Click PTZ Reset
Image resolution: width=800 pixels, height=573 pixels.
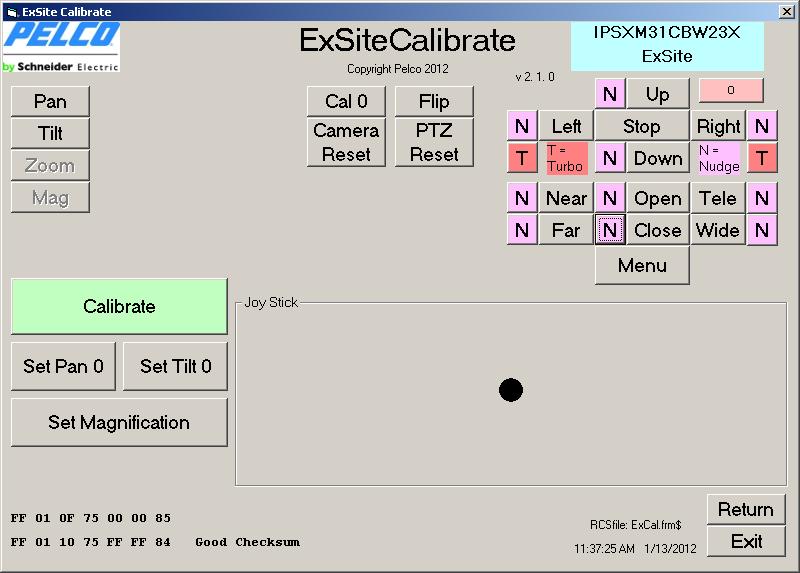[x=434, y=142]
